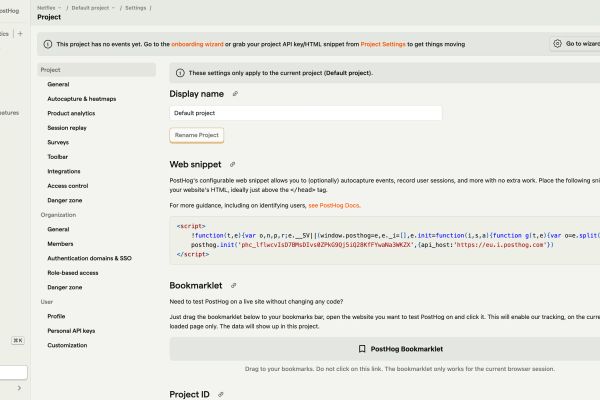Viewport: 600px width, 400px height.
Task: Open Session replay settings
Action: click(x=67, y=128)
